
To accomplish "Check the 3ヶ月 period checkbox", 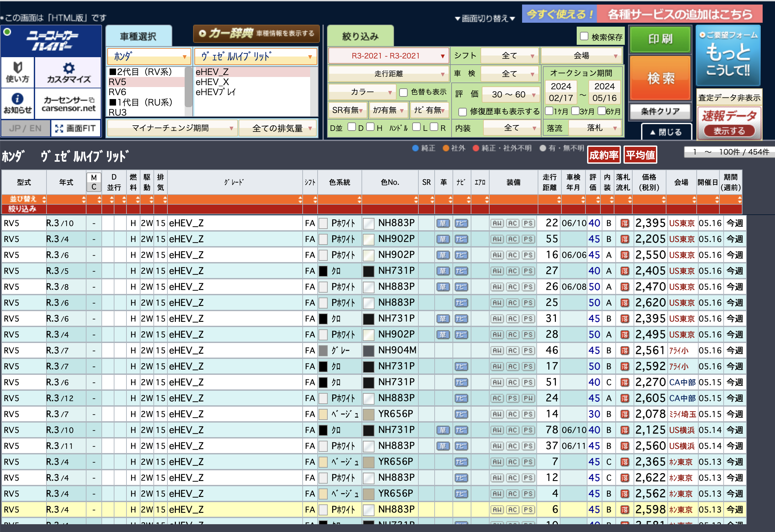I will pos(575,111).
